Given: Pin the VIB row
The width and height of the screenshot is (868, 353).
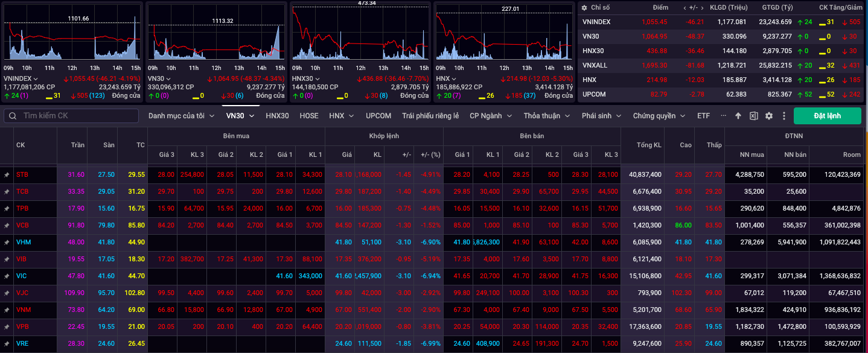Looking at the screenshot, I should click(x=7, y=259).
